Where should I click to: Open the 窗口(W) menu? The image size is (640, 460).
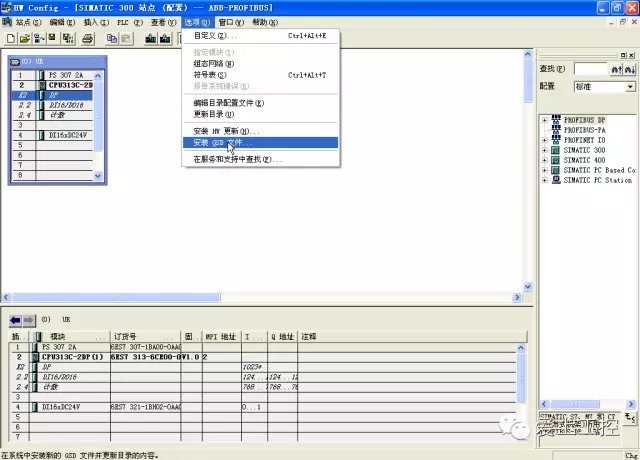pos(231,22)
